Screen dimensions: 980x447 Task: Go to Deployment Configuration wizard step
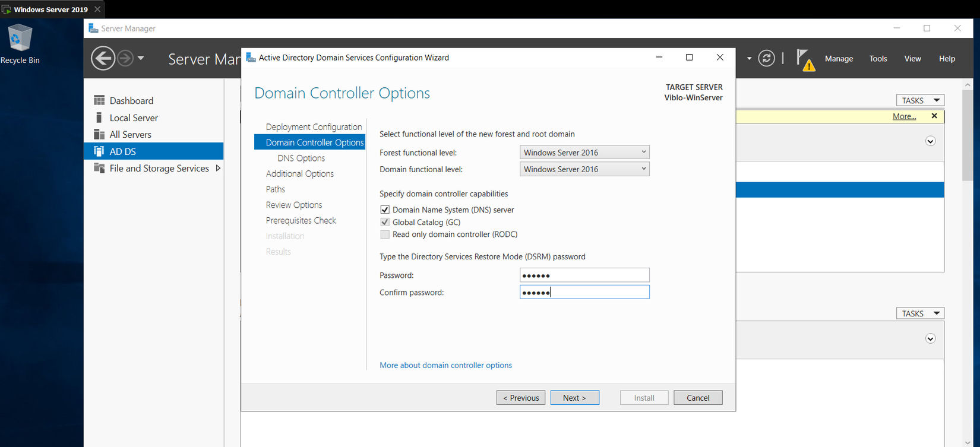314,127
